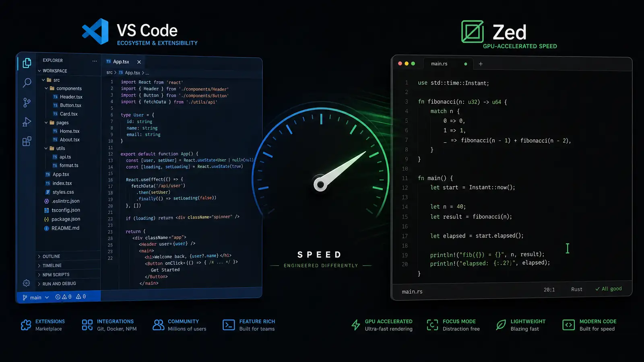
Task: Click the warnings count at status bar end
Action: click(81, 296)
